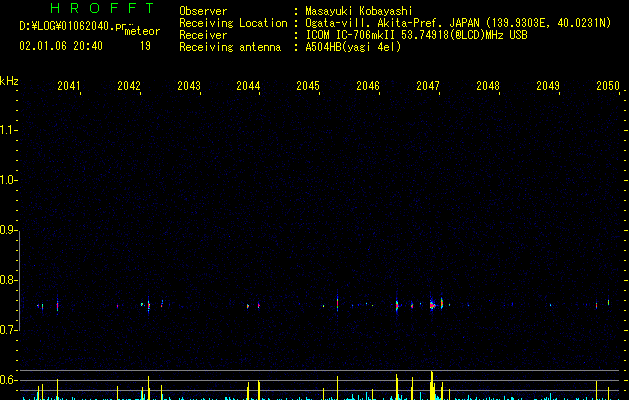Click the 'meteor' label
The height and width of the screenshot is (400, 629).
[142, 31]
